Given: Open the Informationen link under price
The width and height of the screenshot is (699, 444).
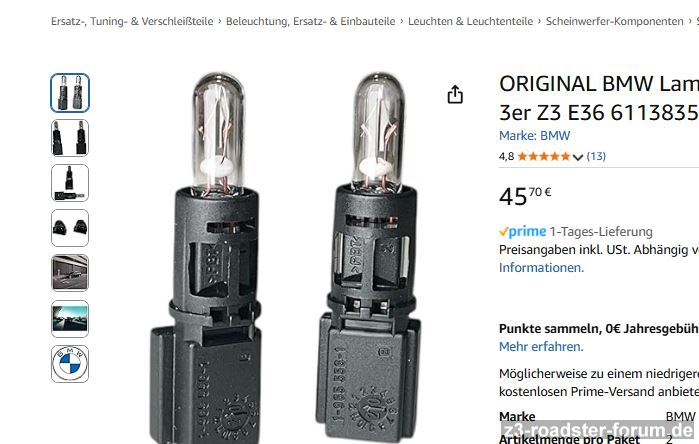Looking at the screenshot, I should (x=541, y=267).
